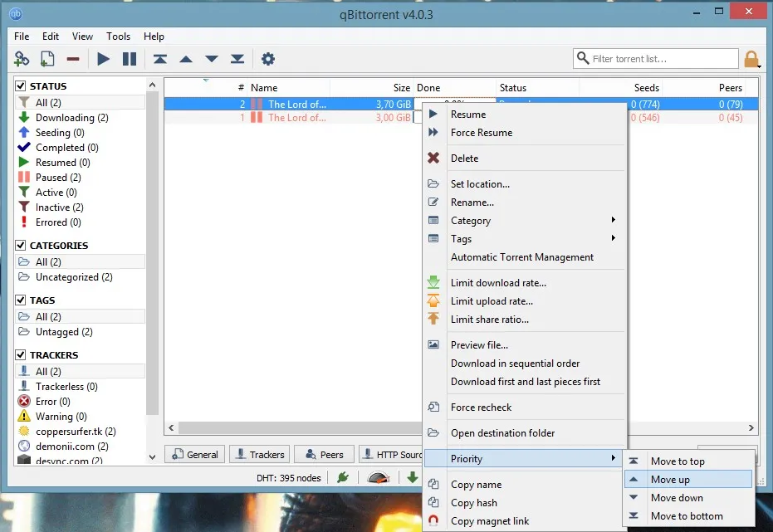Image resolution: width=773 pixels, height=532 pixels.
Task: Open Options via the gear icon
Action: click(x=267, y=59)
